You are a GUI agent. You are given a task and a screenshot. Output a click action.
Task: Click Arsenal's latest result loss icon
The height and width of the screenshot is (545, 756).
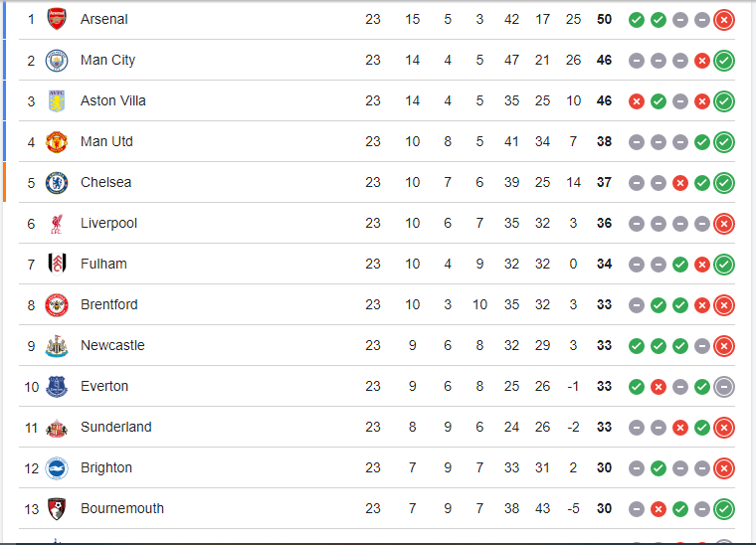(724, 20)
